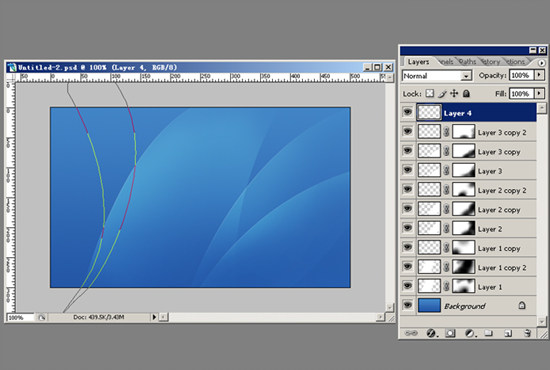Lock layer position move icon
550x370 pixels.
tap(454, 94)
